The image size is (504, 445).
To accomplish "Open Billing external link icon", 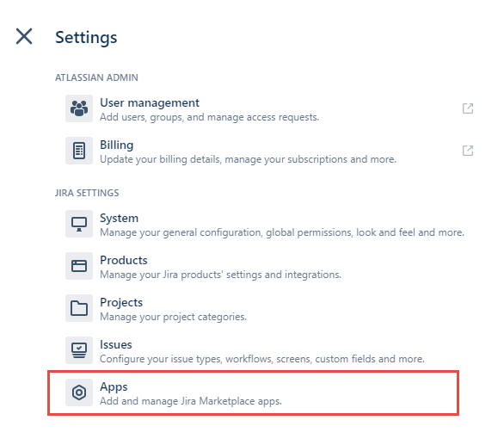I will pos(468,151).
